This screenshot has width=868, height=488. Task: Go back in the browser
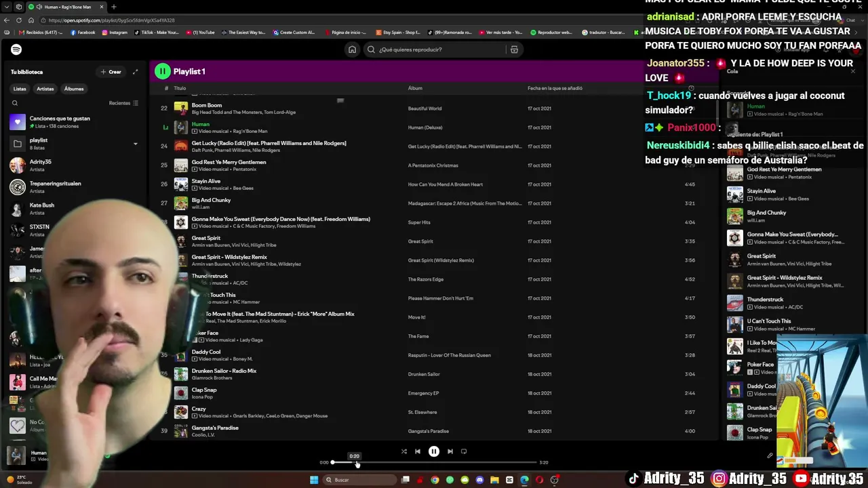point(7,20)
